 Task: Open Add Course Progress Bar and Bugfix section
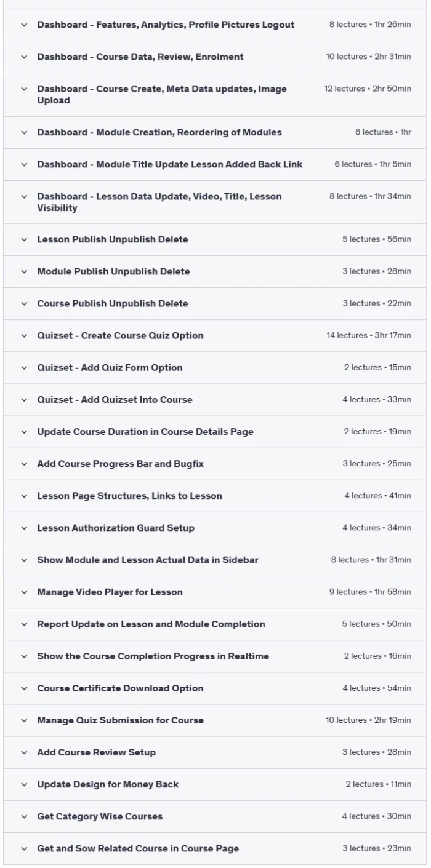pyautogui.click(x=214, y=464)
